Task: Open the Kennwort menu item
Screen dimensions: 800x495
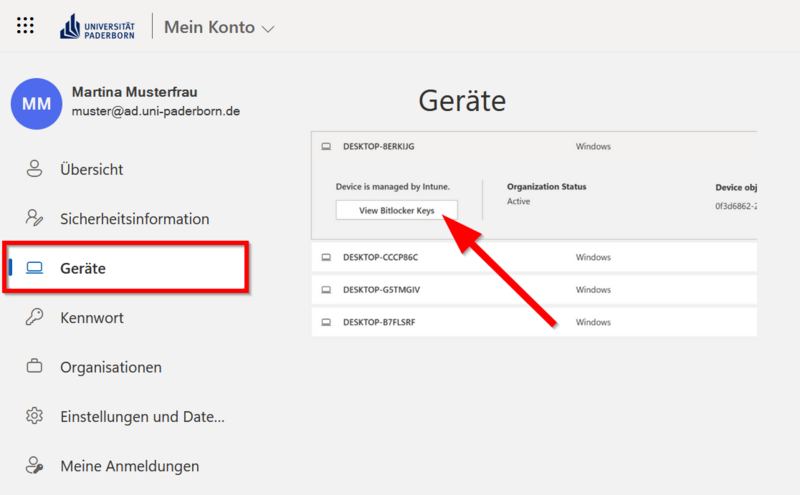Action: 91,318
